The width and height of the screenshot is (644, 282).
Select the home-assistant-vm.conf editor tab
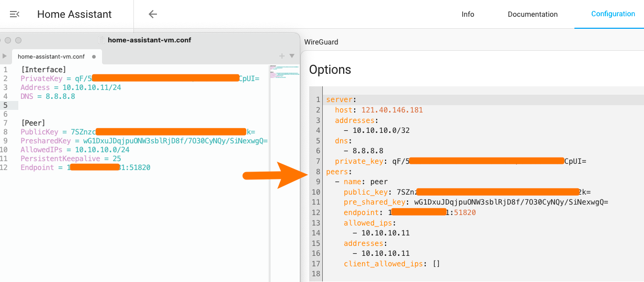tap(51, 57)
